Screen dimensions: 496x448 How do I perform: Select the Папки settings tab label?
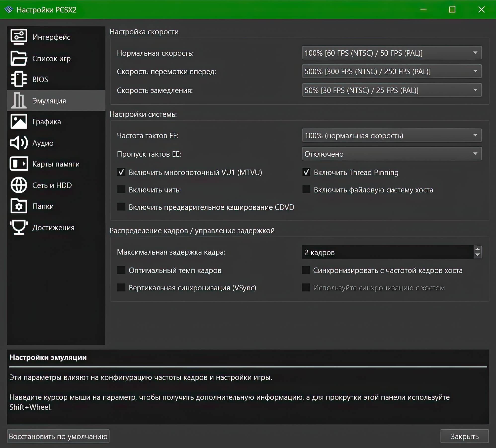coord(43,206)
